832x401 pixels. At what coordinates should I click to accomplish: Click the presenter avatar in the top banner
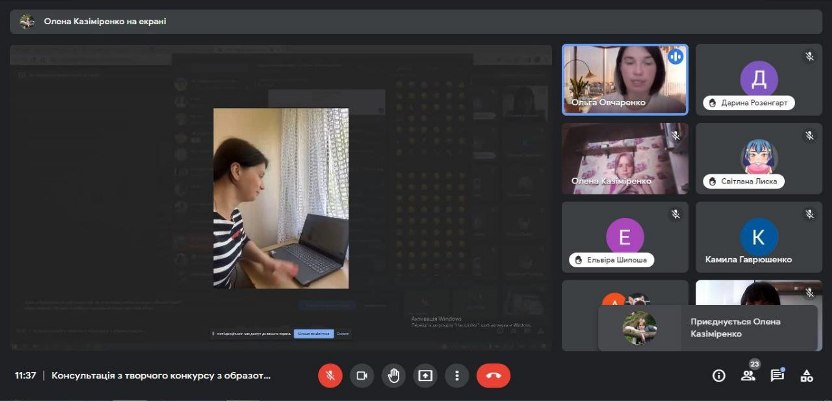coord(27,22)
